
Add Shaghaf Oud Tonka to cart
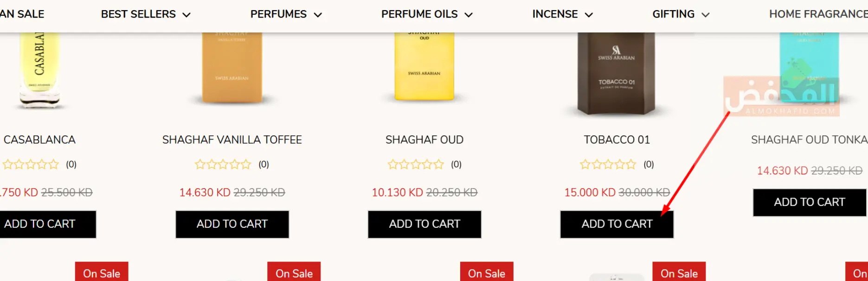(810, 202)
